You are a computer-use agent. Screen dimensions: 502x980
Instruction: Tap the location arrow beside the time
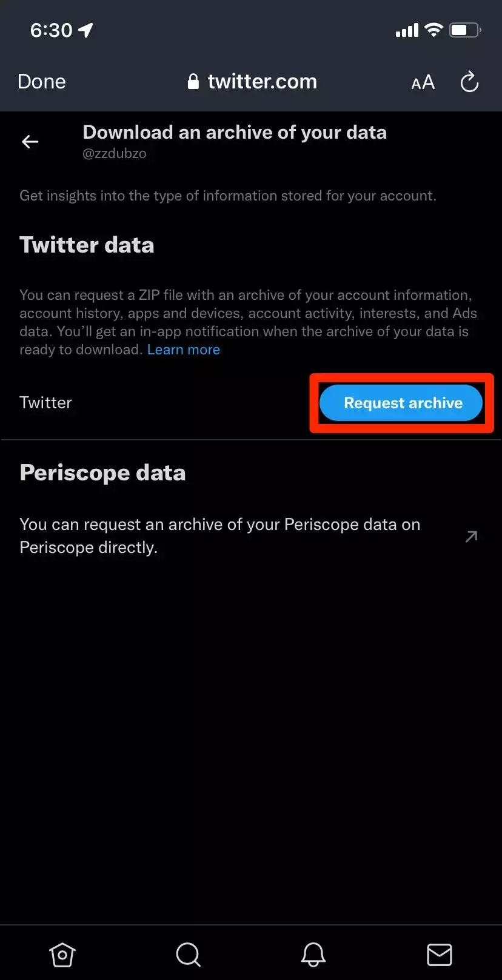[x=86, y=30]
